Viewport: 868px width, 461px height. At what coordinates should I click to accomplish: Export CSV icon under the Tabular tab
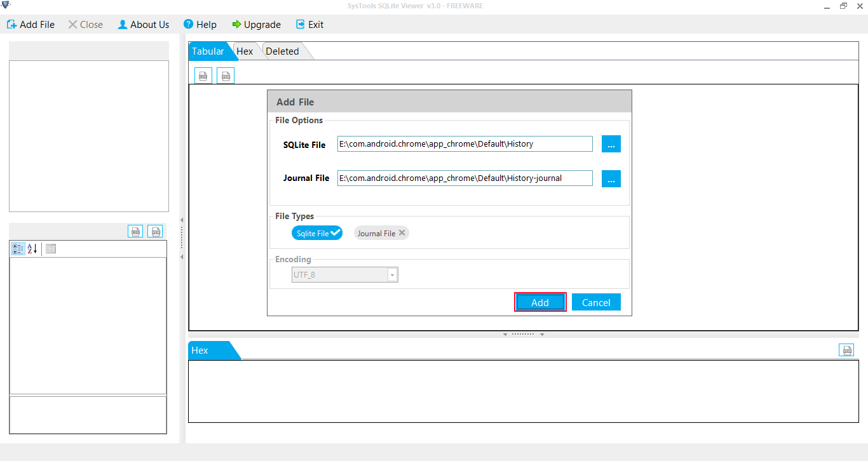[x=203, y=76]
